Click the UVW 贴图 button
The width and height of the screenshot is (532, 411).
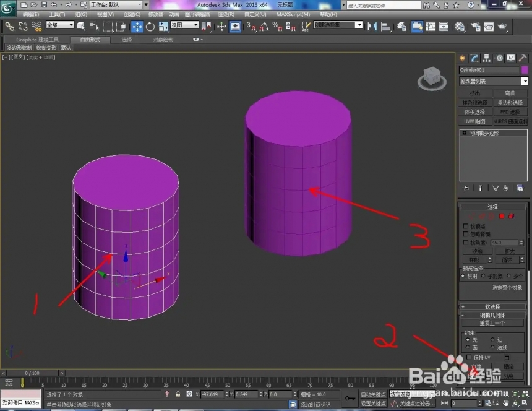(475, 121)
